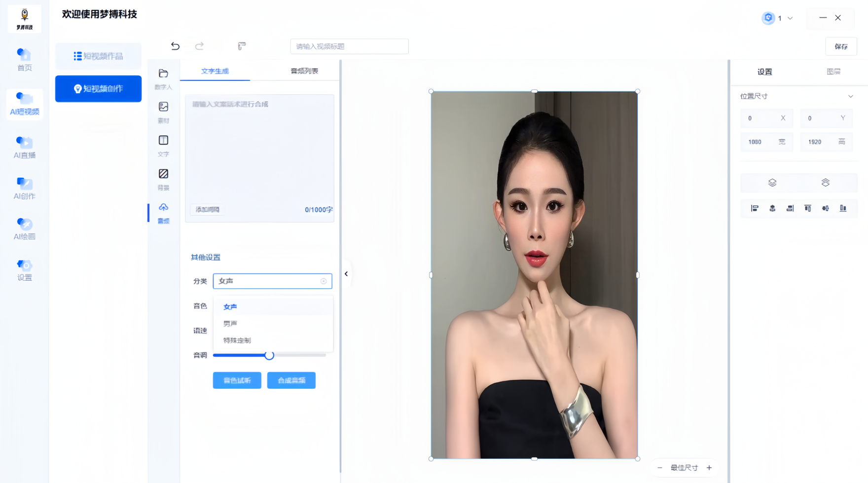The width and height of the screenshot is (868, 483).
Task: Click the video title input field
Action: click(349, 46)
